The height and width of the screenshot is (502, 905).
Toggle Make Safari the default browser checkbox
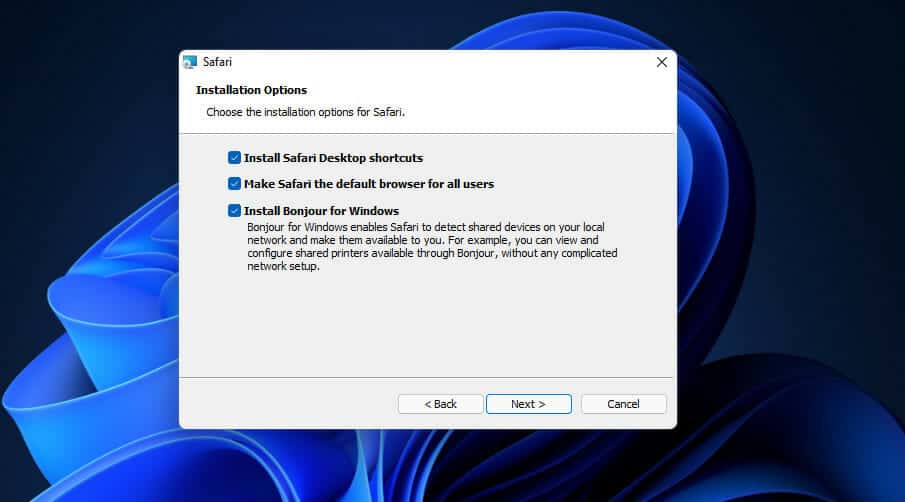click(x=234, y=184)
